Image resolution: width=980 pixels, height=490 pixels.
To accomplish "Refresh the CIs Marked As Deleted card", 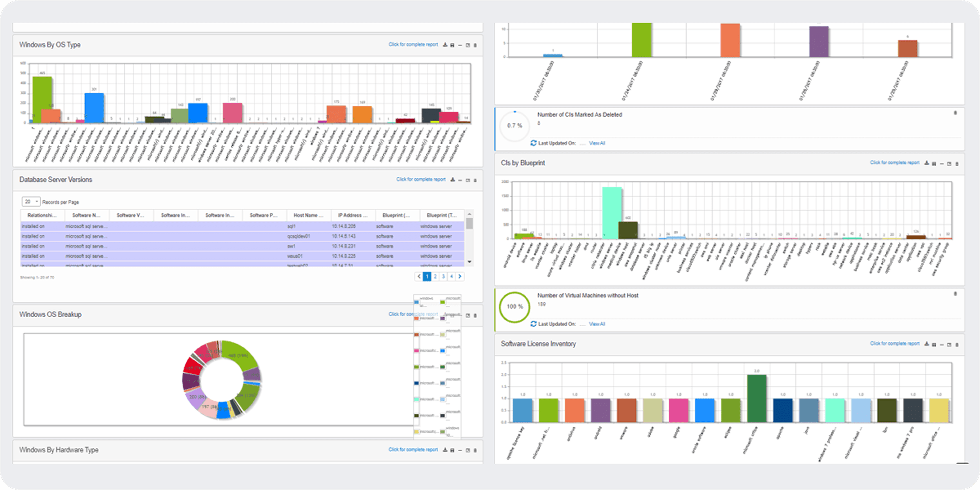I will pos(533,143).
